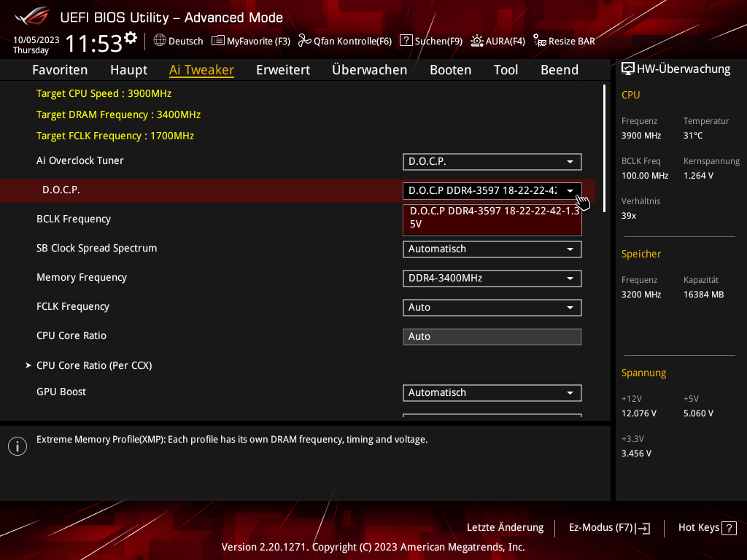Open the clock settings gear icon

click(x=131, y=38)
